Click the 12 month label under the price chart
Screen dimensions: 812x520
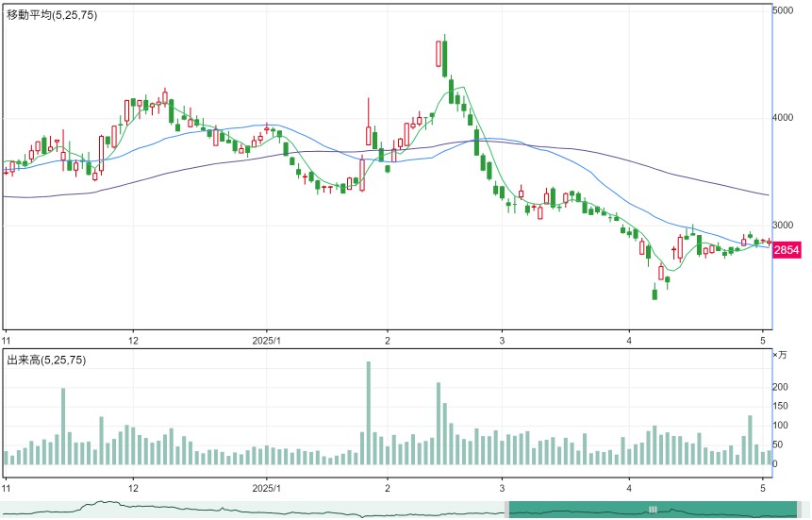click(x=134, y=341)
